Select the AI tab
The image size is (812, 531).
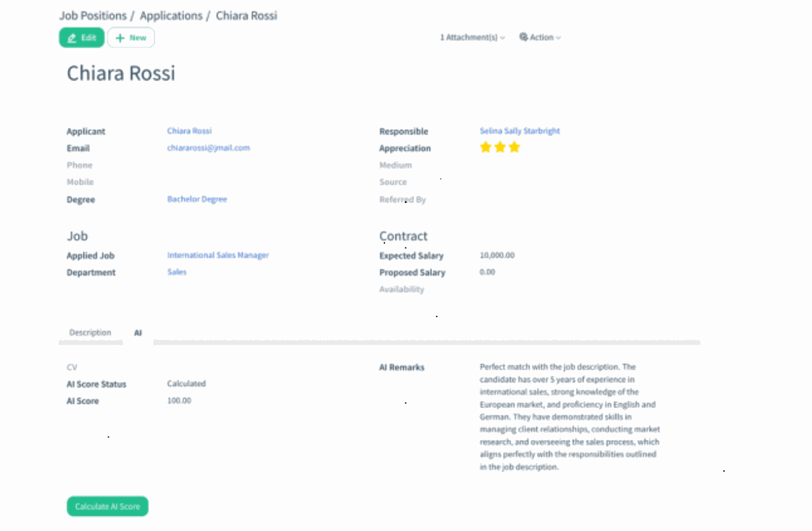[138, 333]
